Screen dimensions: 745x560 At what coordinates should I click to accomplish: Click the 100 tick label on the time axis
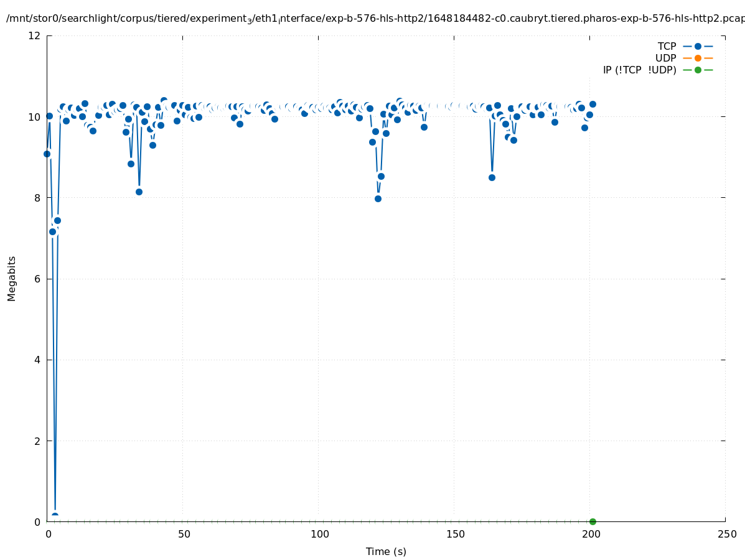click(x=319, y=534)
